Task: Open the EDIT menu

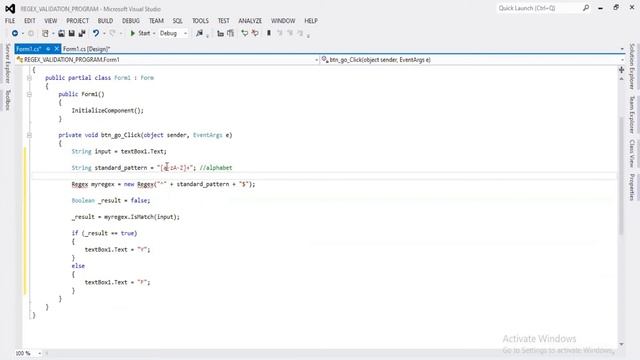Action: coord(30,20)
